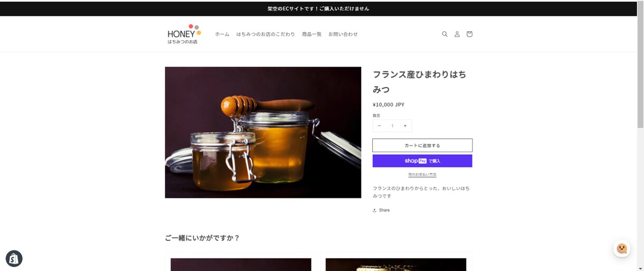Open the shopping cart icon
The image size is (644, 271).
tap(469, 34)
